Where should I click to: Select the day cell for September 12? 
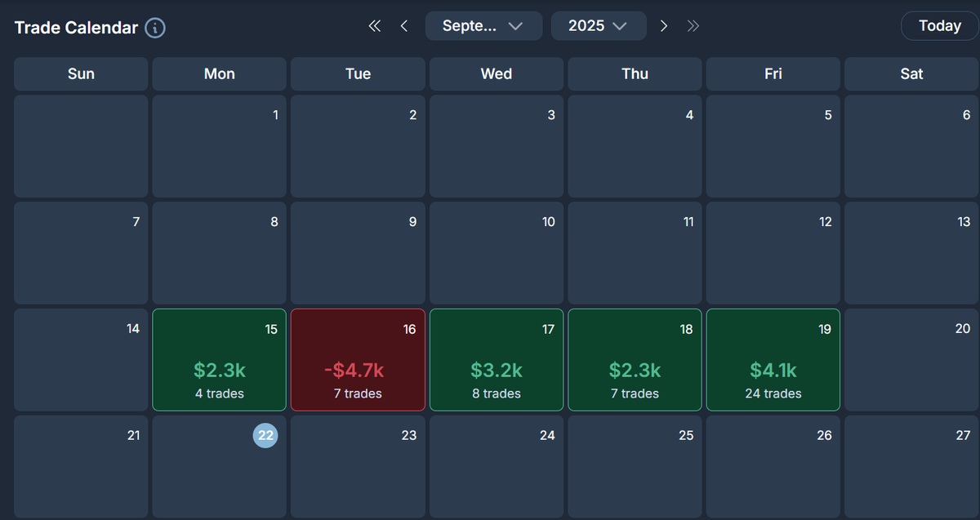(x=773, y=253)
